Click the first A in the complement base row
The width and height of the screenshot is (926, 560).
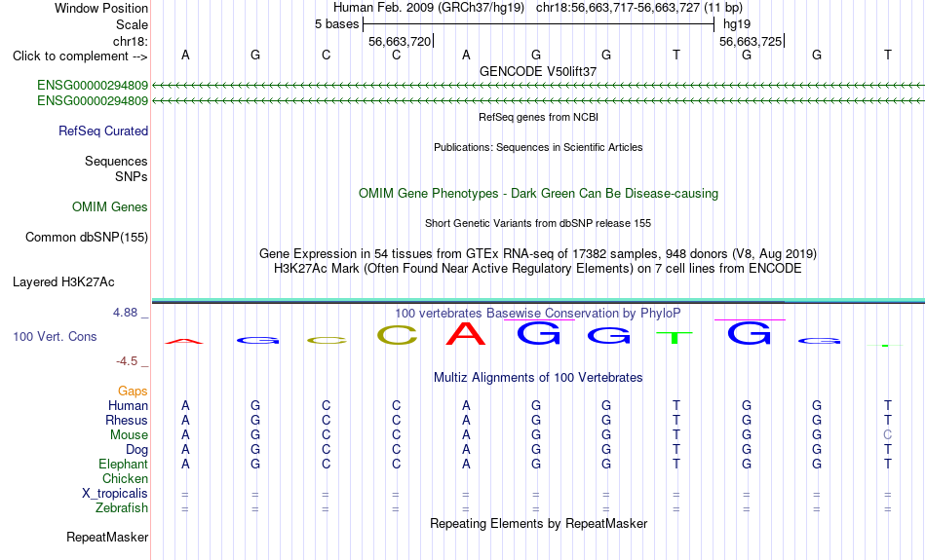tap(185, 55)
